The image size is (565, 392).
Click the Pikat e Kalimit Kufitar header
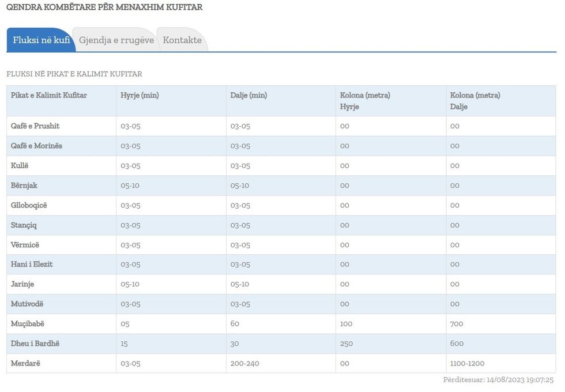tap(49, 95)
